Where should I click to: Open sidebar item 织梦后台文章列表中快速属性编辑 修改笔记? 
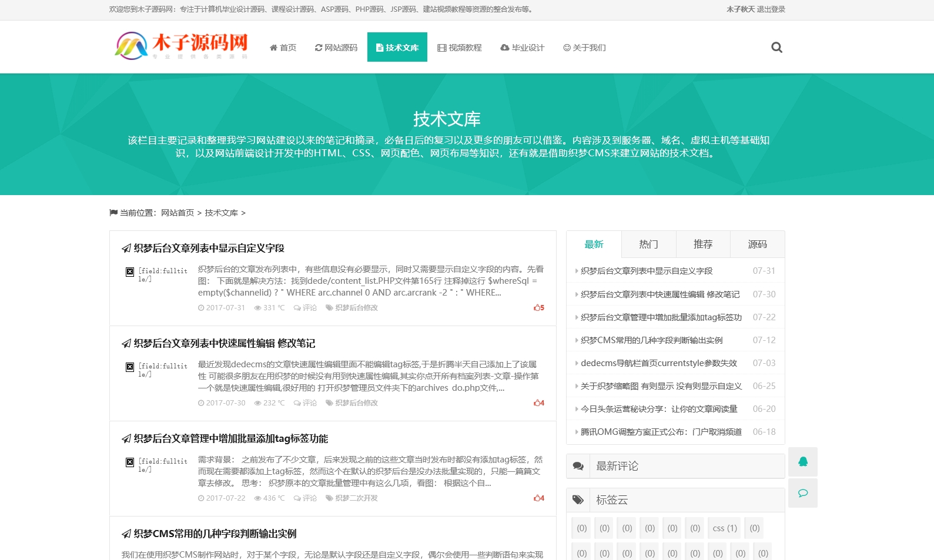(660, 294)
